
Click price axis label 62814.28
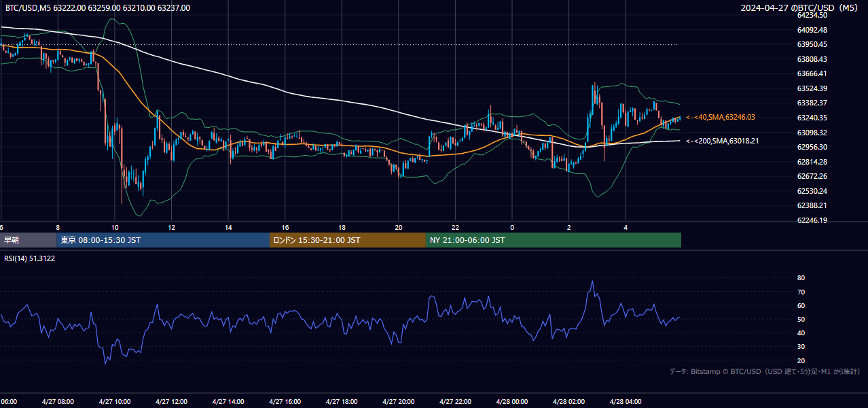pyautogui.click(x=812, y=162)
